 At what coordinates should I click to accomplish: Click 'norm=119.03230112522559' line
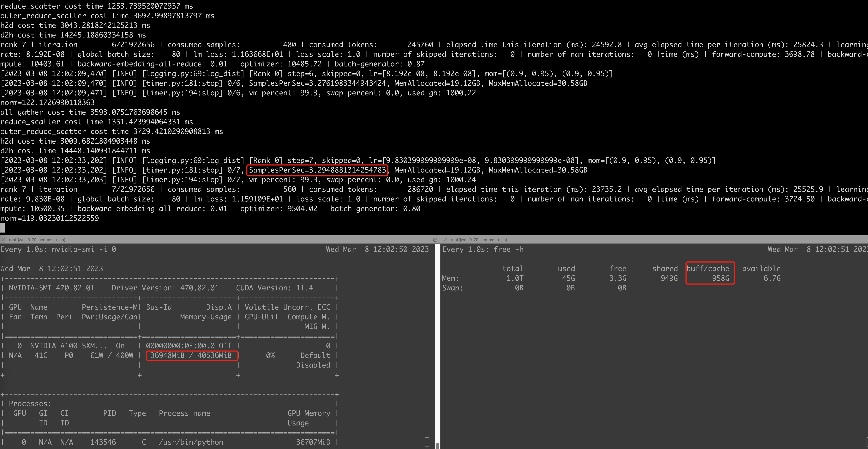49,218
